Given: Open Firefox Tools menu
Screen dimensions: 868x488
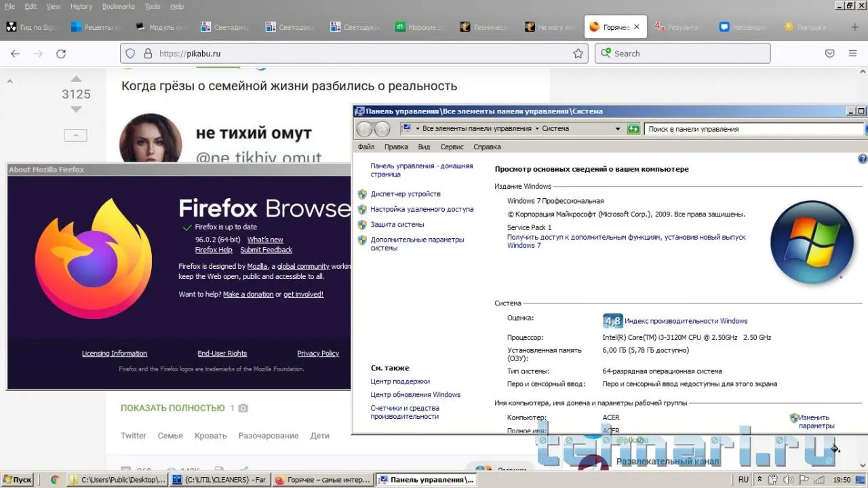Looking at the screenshot, I should (x=153, y=6).
